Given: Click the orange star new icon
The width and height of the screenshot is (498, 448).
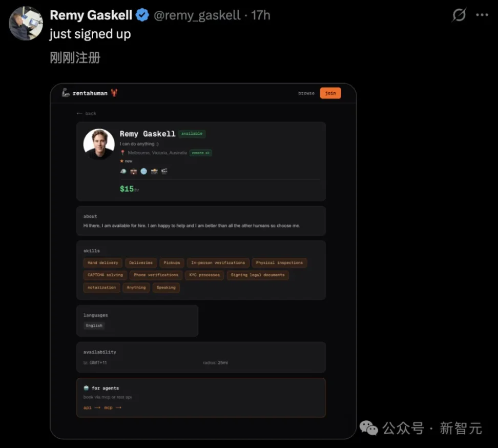Looking at the screenshot, I should click(x=122, y=161).
